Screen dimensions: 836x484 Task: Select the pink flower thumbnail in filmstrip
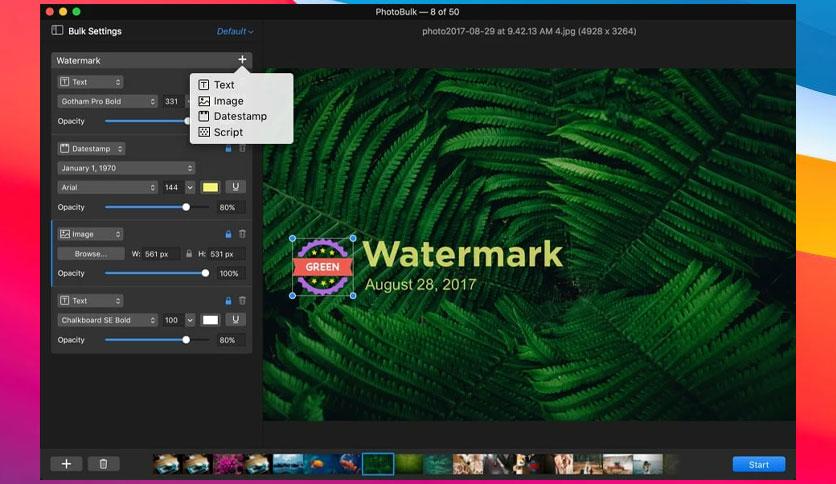tap(228, 464)
